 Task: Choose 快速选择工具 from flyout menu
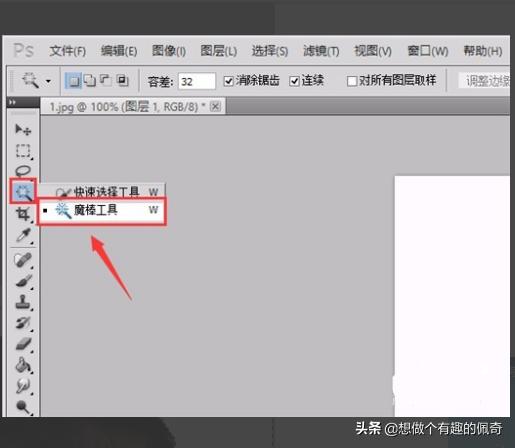click(x=103, y=192)
